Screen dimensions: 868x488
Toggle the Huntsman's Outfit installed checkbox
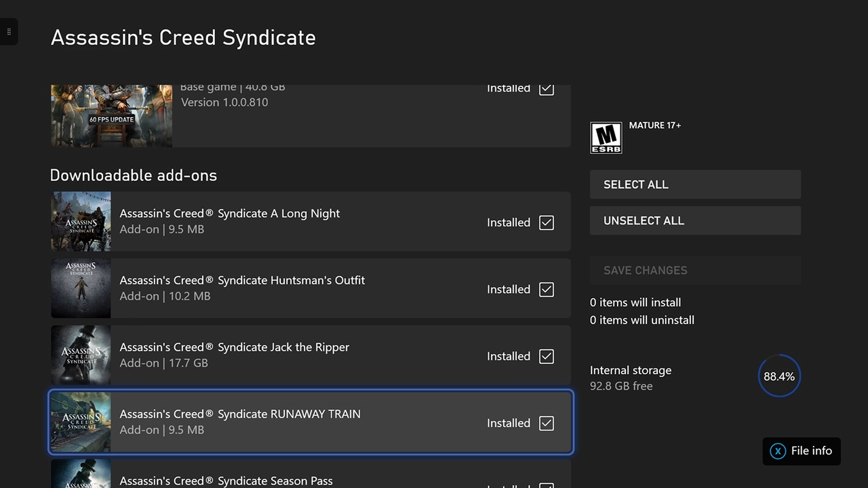click(x=546, y=290)
